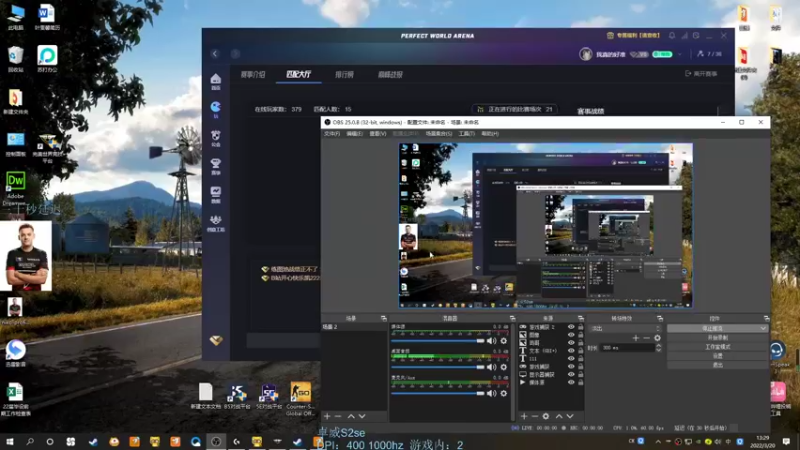This screenshot has height=450, width=800.
Task: Switch to 排行榜 tab in Arena
Action: tap(344, 74)
